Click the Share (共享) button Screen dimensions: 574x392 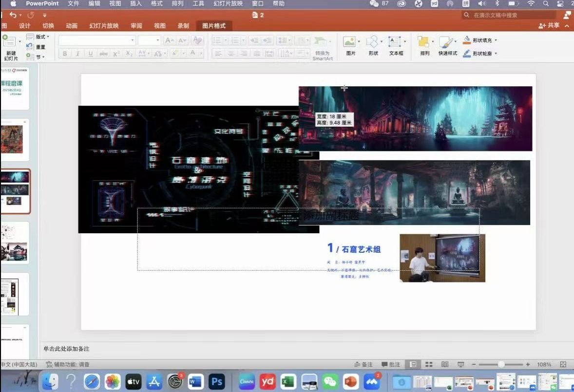point(549,25)
